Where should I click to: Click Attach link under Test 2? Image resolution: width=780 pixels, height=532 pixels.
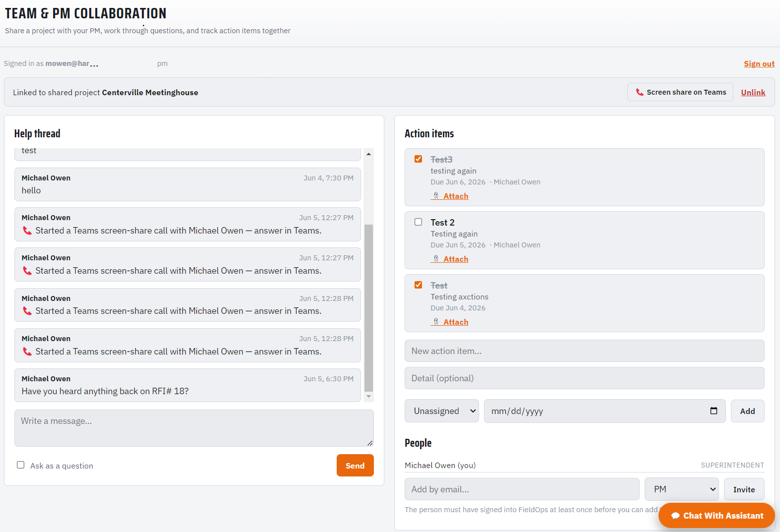[450, 259]
